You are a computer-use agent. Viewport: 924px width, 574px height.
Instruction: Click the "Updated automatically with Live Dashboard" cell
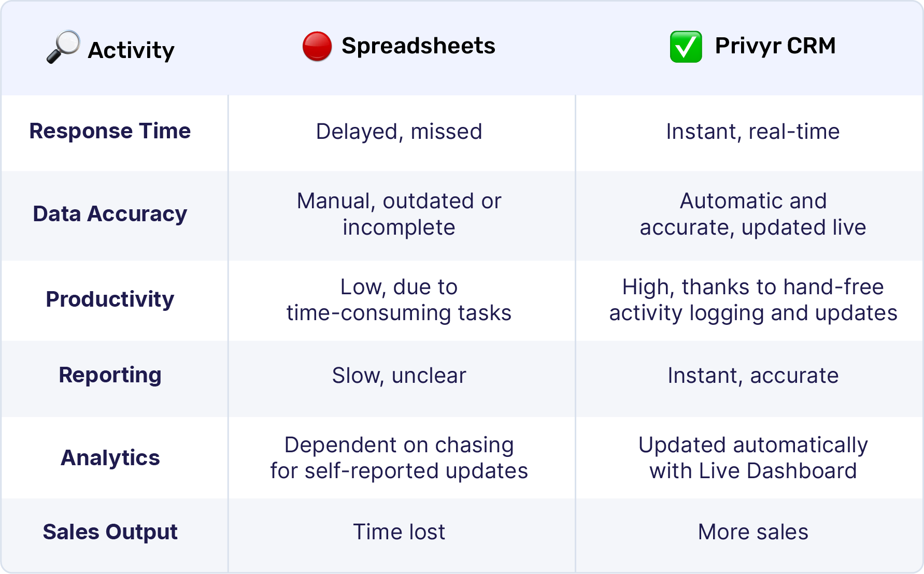coord(752,458)
